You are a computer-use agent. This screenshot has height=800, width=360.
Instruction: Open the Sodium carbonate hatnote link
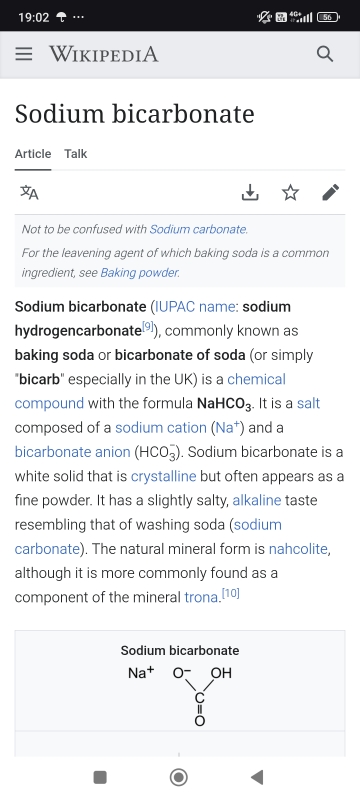[x=198, y=229]
